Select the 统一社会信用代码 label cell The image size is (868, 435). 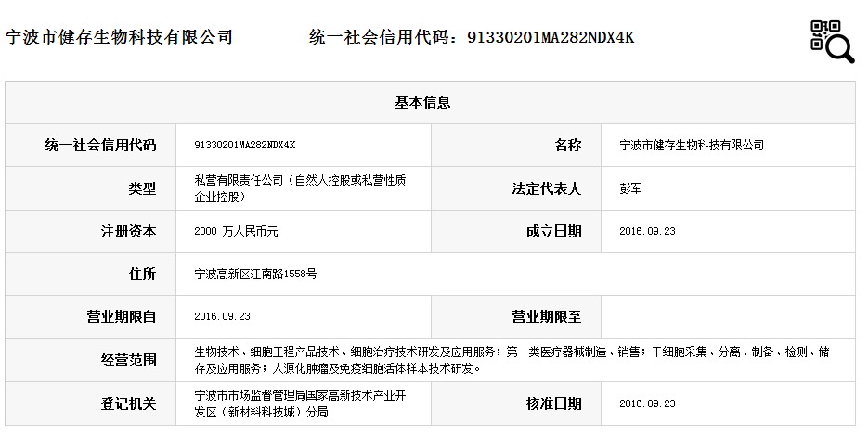[x=91, y=146]
